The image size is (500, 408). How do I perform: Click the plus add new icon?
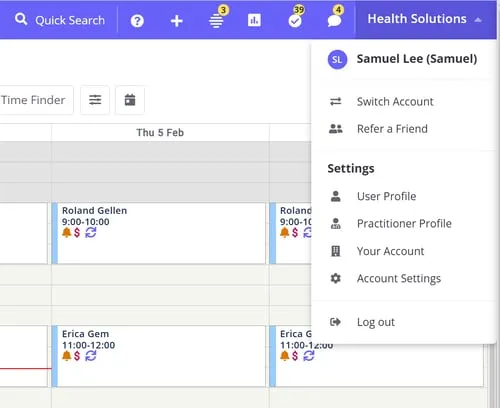pyautogui.click(x=176, y=21)
